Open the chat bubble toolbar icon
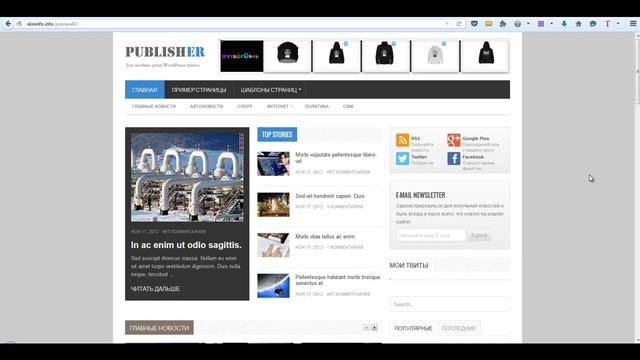 pyautogui.click(x=593, y=24)
